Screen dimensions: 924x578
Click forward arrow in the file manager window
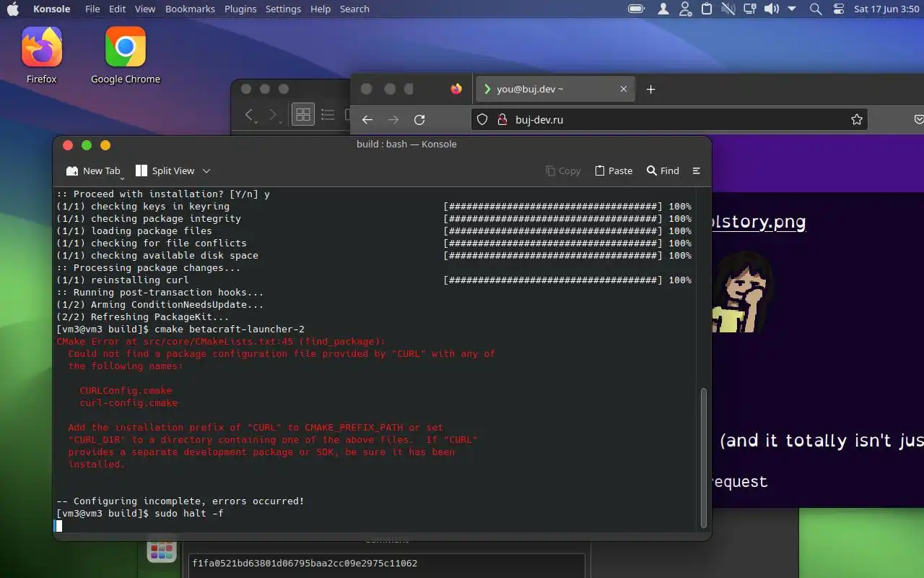[273, 114]
